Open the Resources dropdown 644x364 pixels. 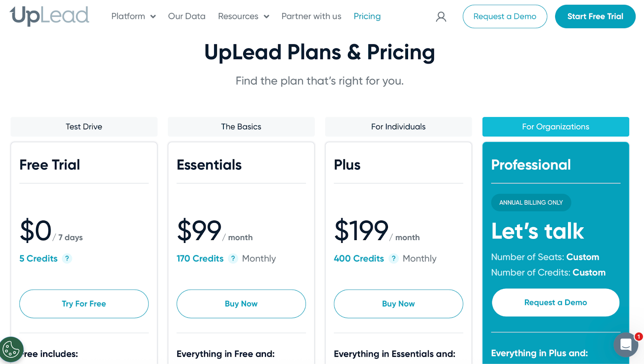point(239,16)
